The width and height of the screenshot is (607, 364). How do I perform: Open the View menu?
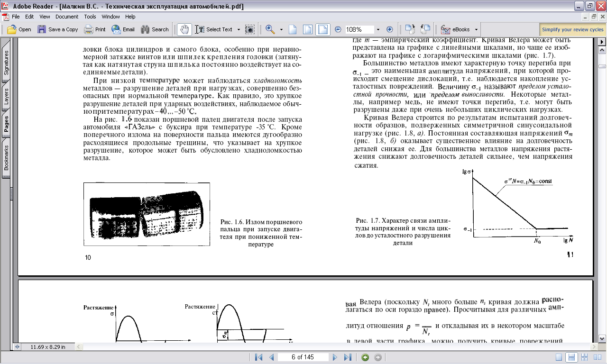point(45,17)
